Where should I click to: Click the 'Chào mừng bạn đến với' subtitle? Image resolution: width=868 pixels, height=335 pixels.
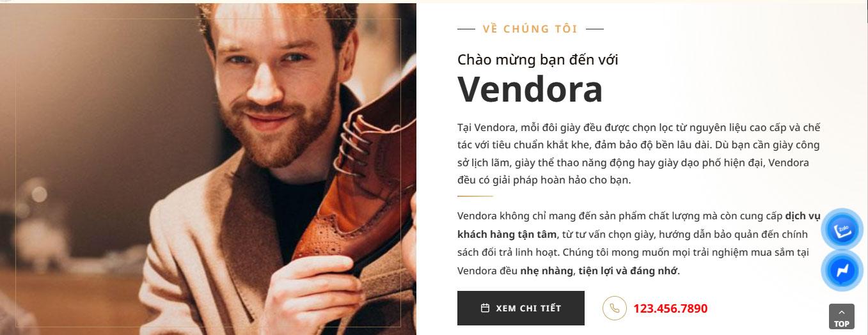point(538,60)
